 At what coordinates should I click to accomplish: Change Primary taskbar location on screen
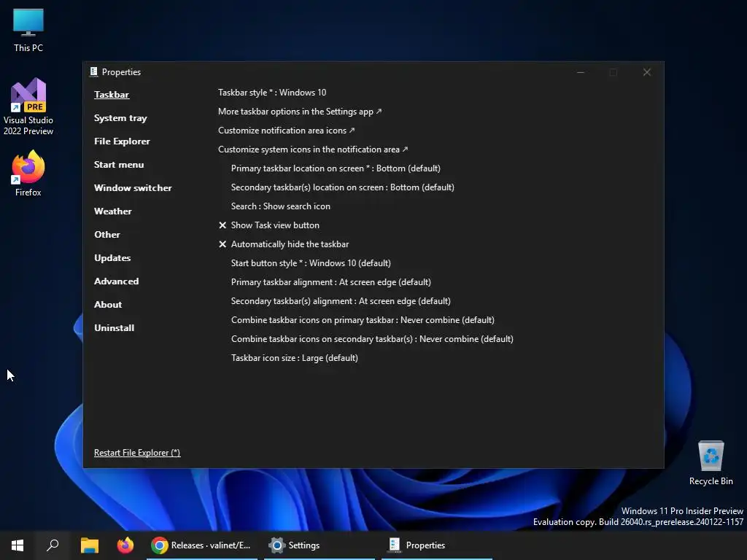[336, 168]
